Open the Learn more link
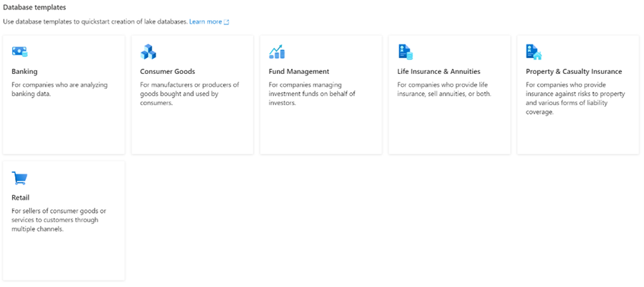Viewport: 644px width, 287px height. [205, 22]
